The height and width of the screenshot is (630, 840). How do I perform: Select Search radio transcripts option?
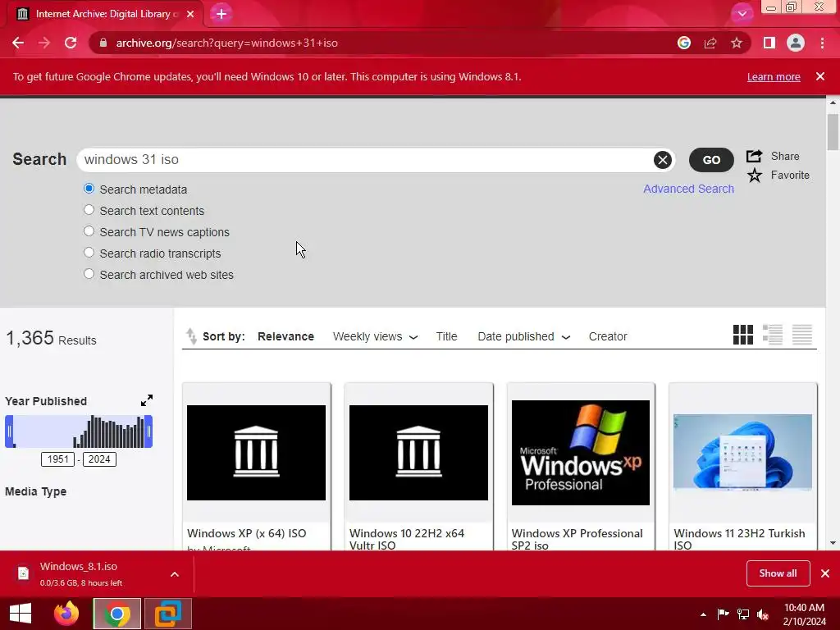pos(89,253)
